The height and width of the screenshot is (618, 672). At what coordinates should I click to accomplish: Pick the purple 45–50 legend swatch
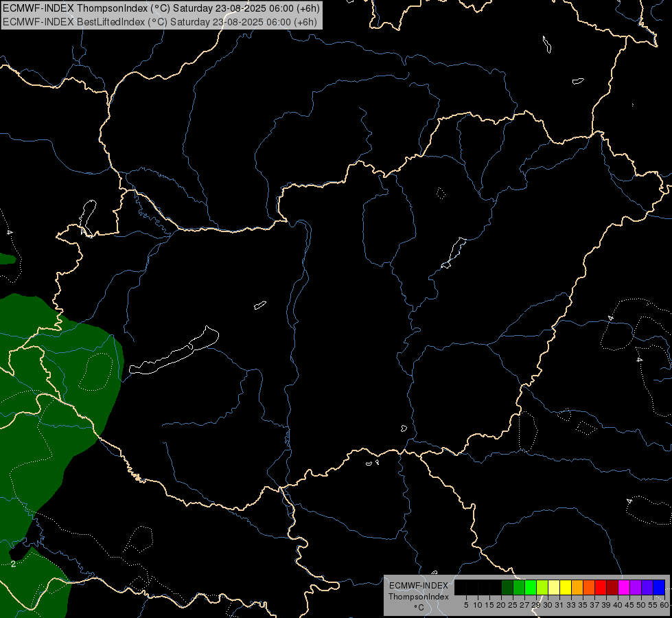coord(636,587)
